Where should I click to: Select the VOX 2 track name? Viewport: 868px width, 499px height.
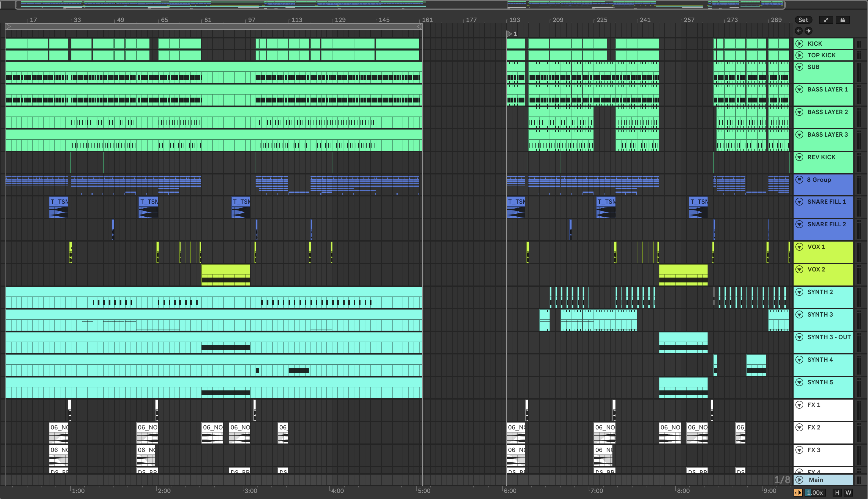(816, 269)
